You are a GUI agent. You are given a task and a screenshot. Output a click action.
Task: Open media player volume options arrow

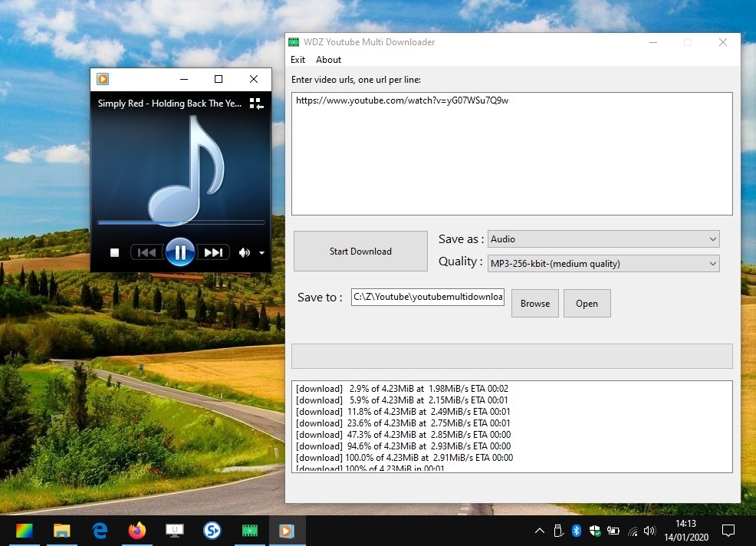(x=261, y=253)
